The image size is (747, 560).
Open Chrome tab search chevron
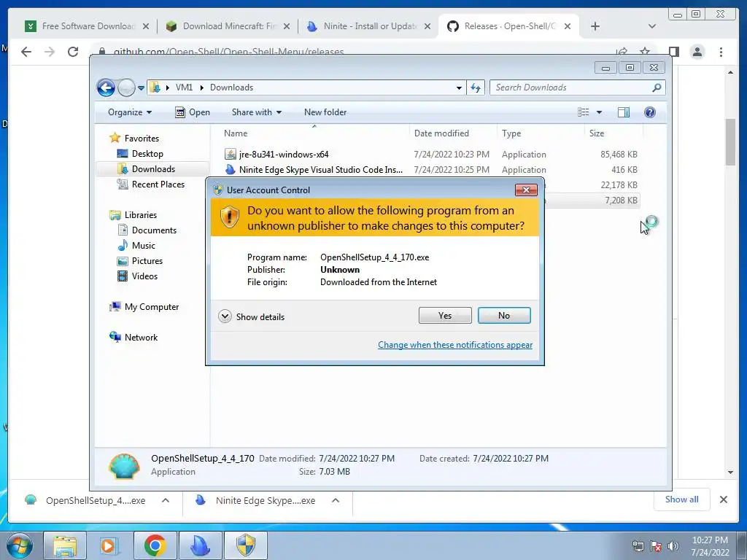coord(652,26)
